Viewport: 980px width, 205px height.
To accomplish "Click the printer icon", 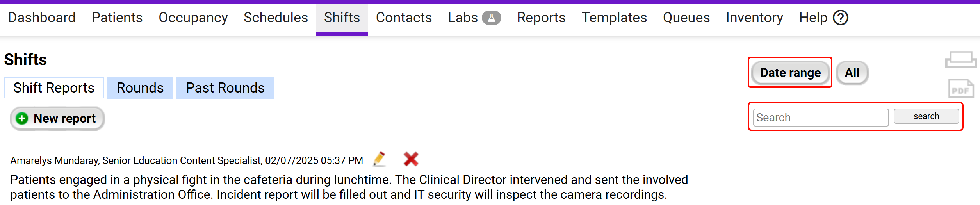I will point(960,60).
